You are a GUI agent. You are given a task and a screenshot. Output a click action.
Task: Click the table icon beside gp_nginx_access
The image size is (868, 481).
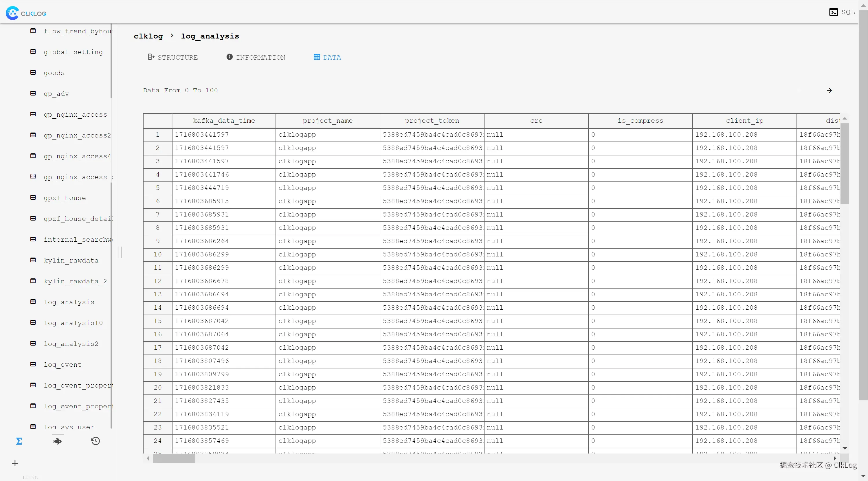coord(33,114)
